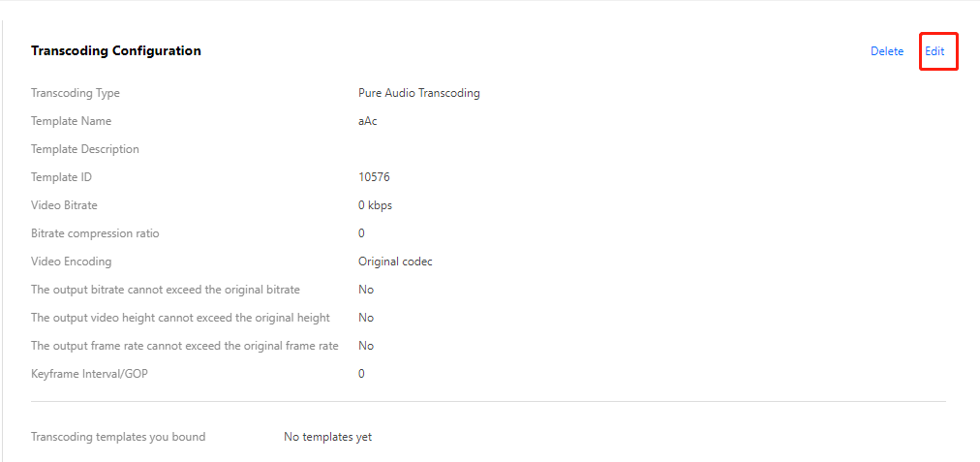Click the Template Description label
The image size is (980, 462).
85,149
